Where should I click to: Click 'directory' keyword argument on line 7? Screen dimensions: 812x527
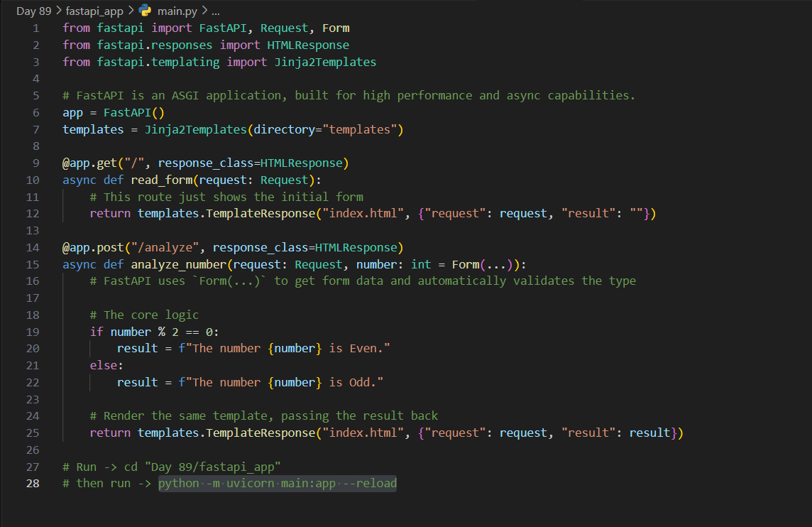[285, 129]
